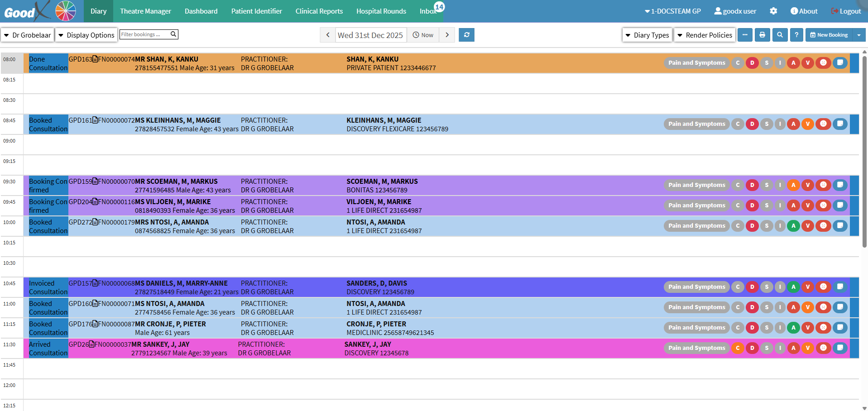Toggle the orange V indicator on Maggie Kleinhans row
This screenshot has width=868, height=411.
tap(808, 124)
